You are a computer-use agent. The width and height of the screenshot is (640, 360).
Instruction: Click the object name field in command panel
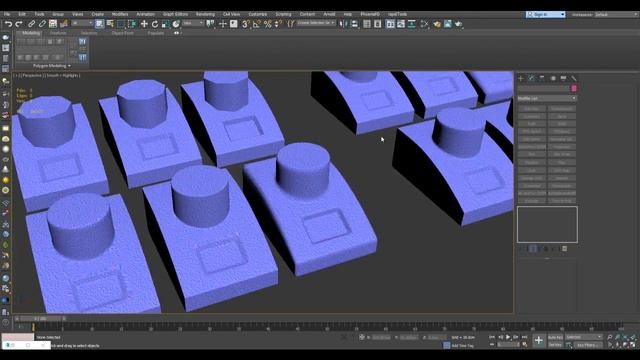tap(543, 89)
